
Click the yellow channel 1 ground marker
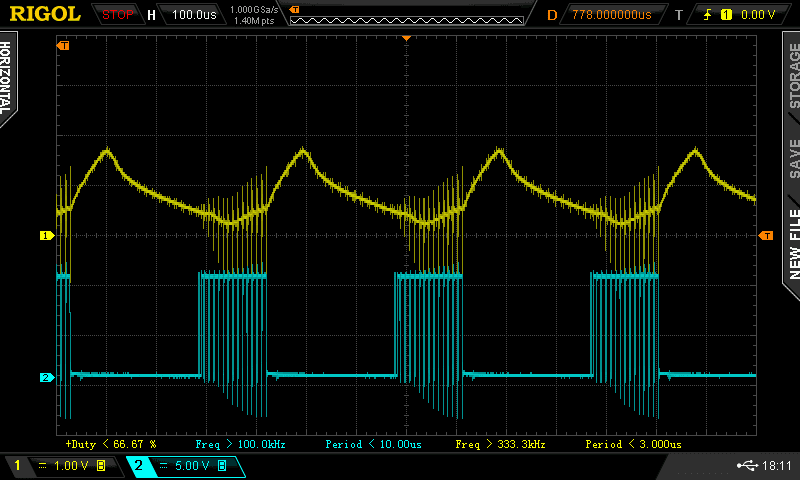[45, 235]
